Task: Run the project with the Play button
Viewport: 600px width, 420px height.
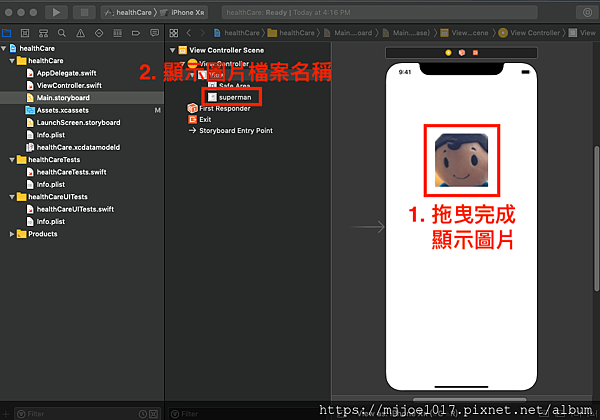Action: [x=56, y=13]
